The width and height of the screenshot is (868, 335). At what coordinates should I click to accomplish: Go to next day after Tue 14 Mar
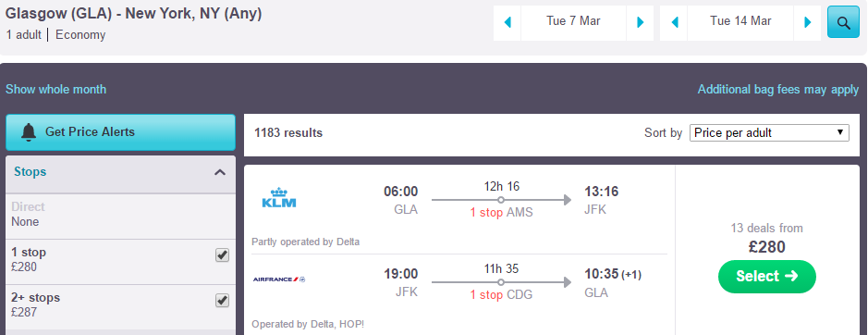(x=807, y=23)
